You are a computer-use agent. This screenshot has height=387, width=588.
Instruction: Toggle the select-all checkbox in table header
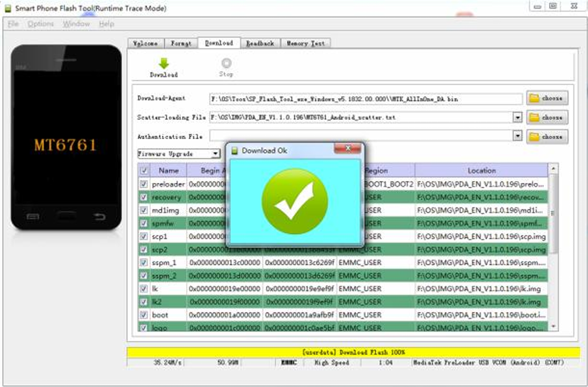(143, 171)
